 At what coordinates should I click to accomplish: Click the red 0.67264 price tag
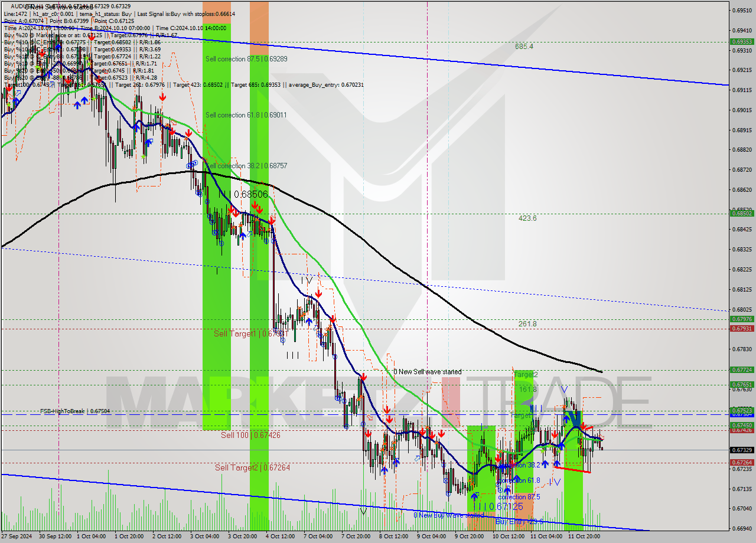click(x=741, y=463)
